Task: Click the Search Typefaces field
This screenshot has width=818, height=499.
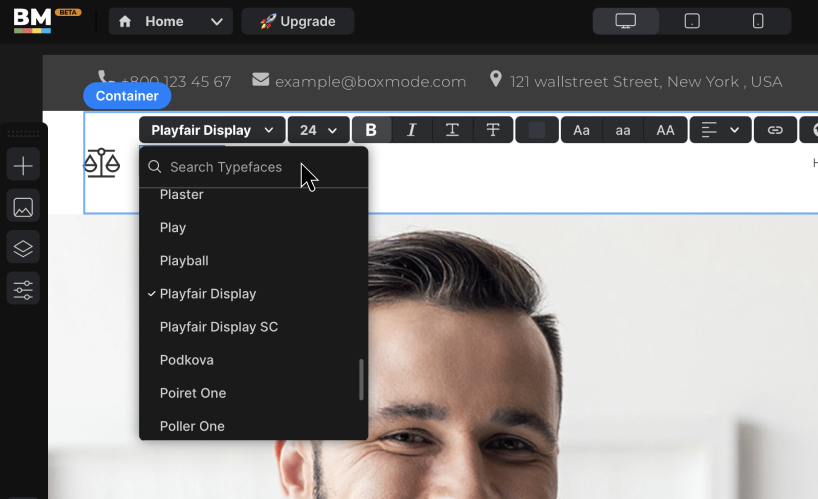Action: click(x=254, y=167)
